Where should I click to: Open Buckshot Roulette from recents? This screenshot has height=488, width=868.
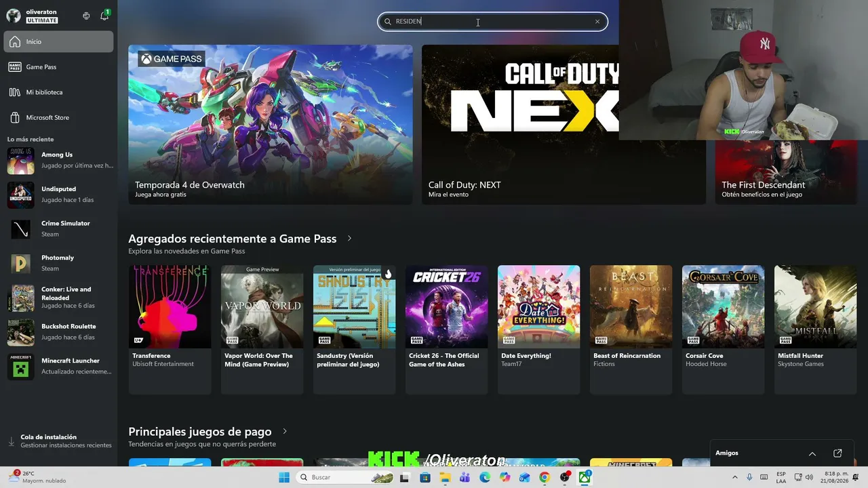pyautogui.click(x=60, y=331)
